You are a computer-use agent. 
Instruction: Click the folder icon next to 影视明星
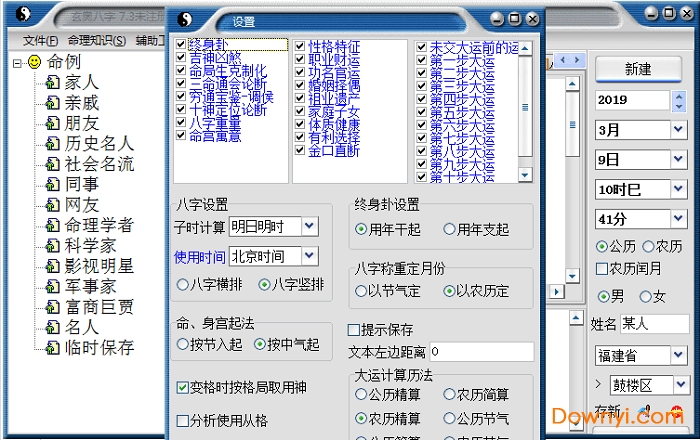(53, 266)
